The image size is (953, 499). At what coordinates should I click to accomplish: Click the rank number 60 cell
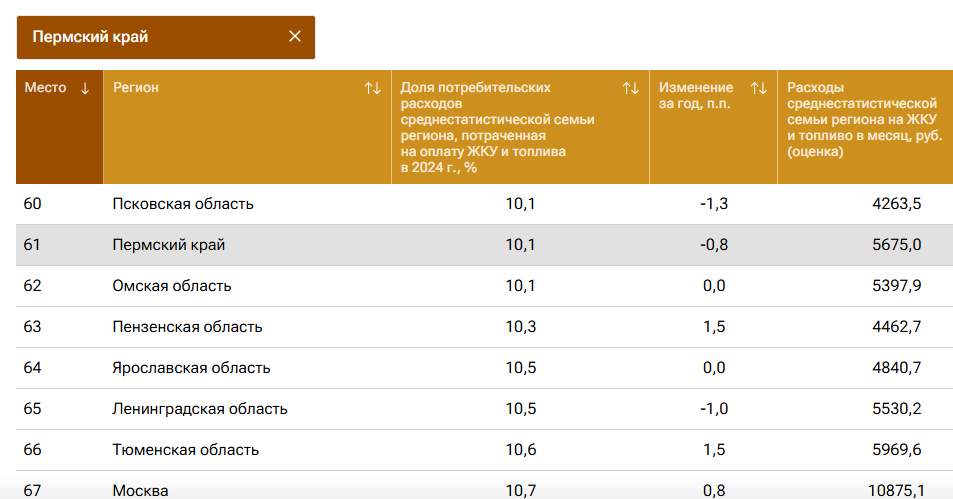(x=33, y=204)
